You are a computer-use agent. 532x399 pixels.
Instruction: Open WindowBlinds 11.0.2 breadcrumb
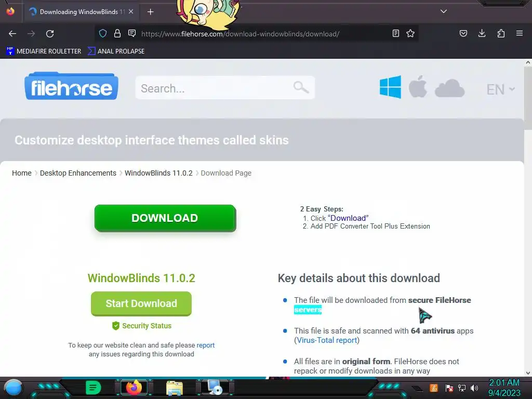(x=158, y=173)
